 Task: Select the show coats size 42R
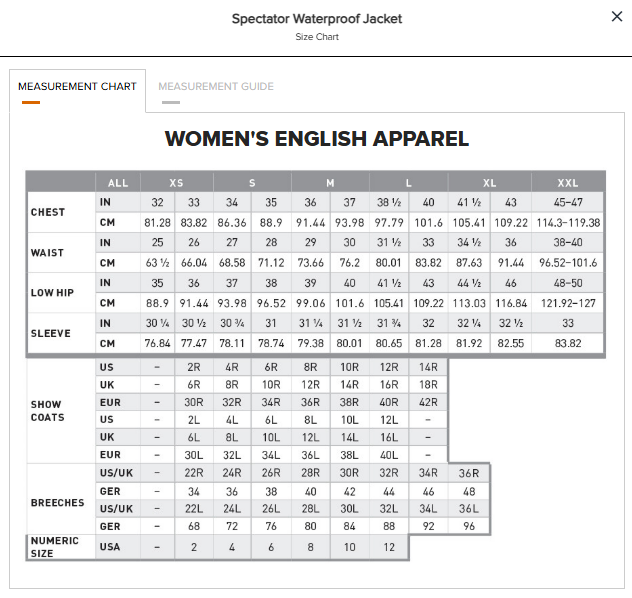pyautogui.click(x=428, y=402)
